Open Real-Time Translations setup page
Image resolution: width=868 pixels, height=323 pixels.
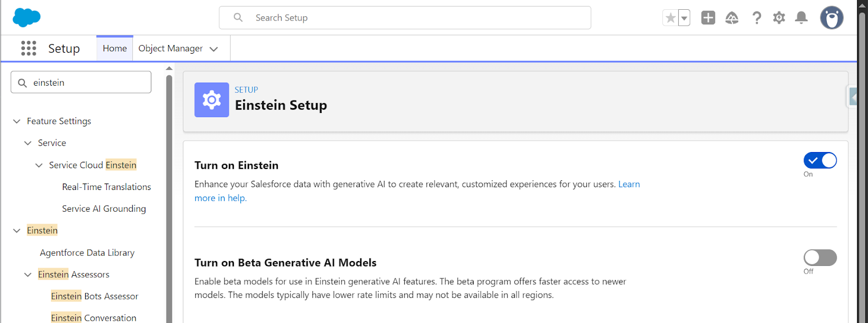tap(106, 187)
